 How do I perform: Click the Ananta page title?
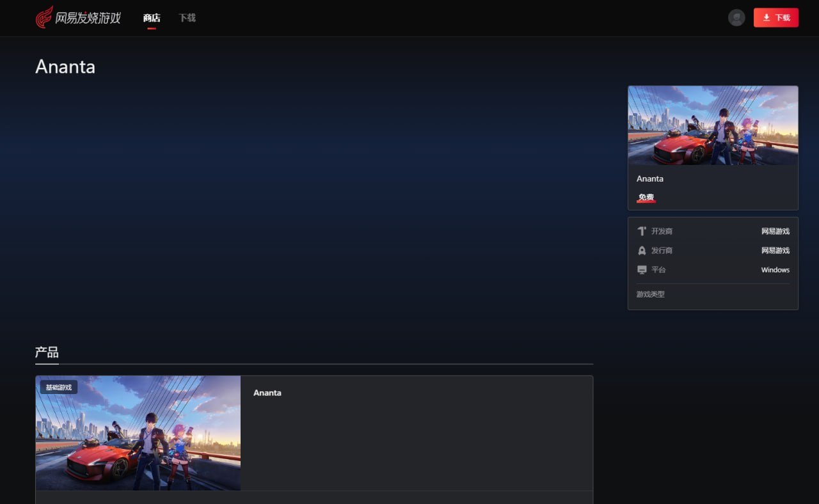65,67
